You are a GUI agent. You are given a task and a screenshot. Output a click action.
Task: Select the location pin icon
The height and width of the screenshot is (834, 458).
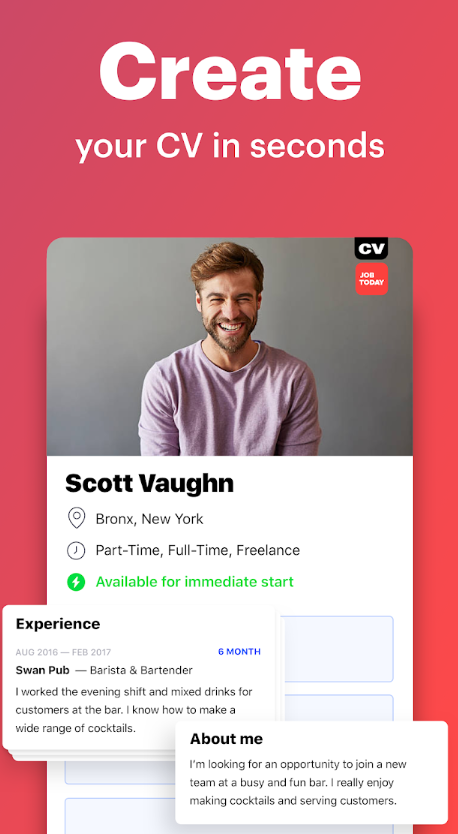click(77, 518)
